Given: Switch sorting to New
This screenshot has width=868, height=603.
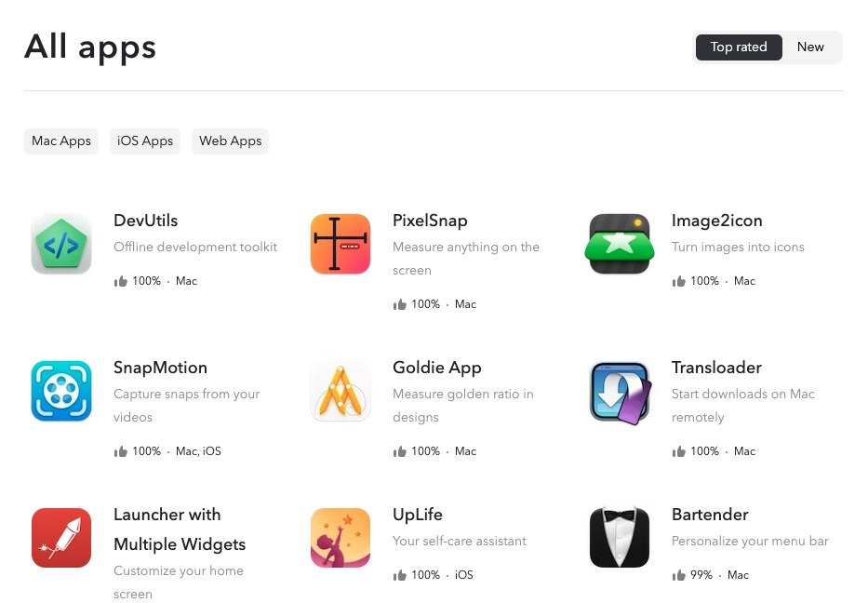Looking at the screenshot, I should point(810,47).
